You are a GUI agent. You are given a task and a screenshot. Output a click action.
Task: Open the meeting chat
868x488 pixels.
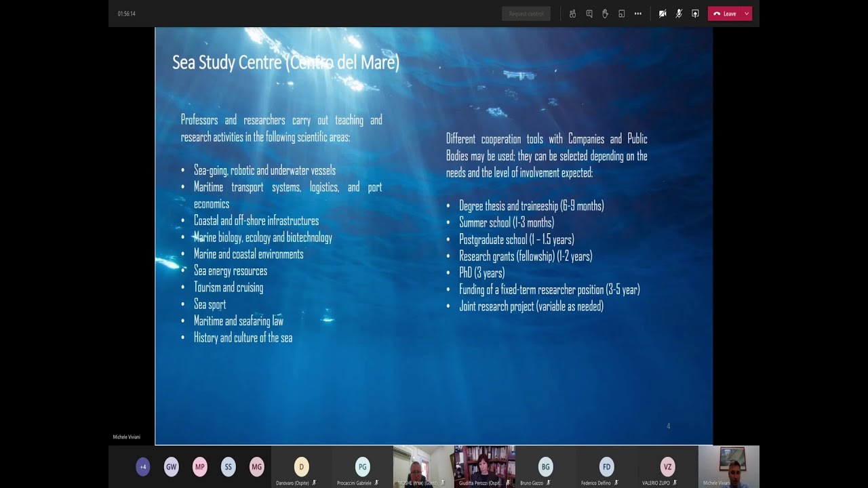(x=589, y=14)
